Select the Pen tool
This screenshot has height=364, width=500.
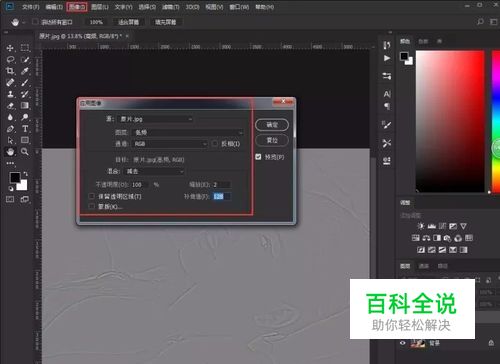(10, 129)
